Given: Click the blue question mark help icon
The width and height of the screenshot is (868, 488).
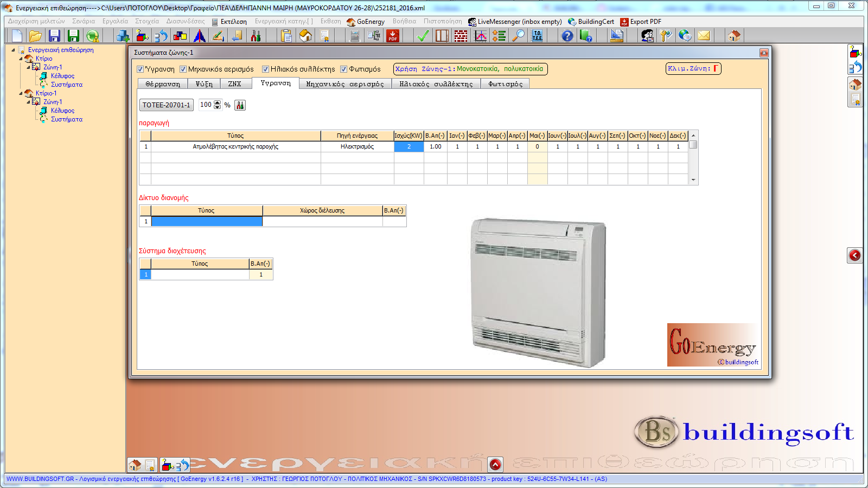Looking at the screenshot, I should click(x=567, y=36).
